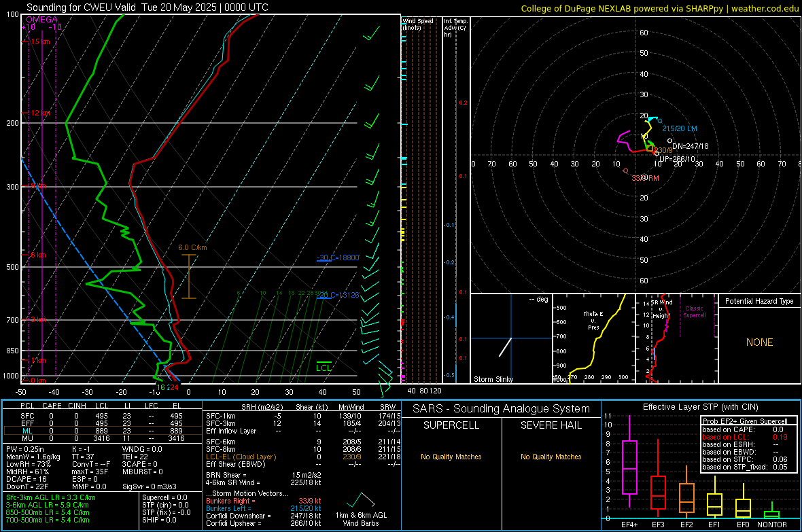The image size is (802, 532).
Task: Click the SFC-6km shear row
Action: point(303,442)
